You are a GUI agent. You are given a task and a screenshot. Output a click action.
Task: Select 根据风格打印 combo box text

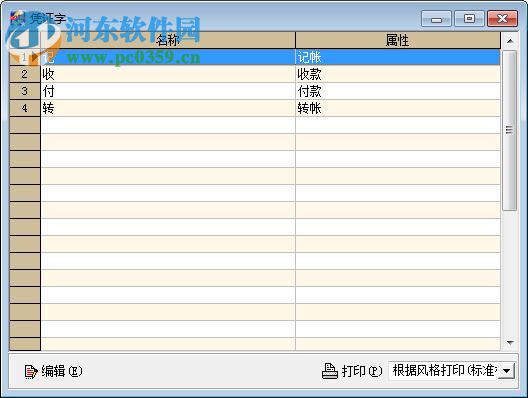(444, 371)
